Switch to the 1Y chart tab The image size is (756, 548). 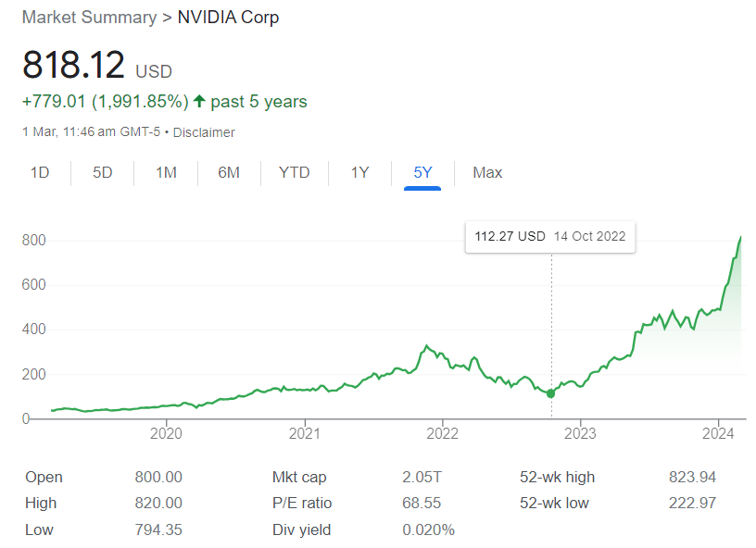[x=359, y=172]
